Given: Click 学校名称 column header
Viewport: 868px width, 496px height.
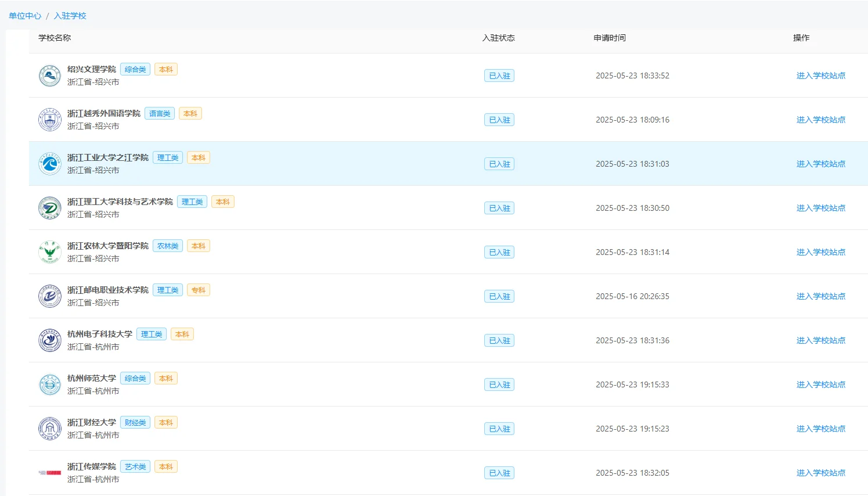Looking at the screenshot, I should point(55,38).
